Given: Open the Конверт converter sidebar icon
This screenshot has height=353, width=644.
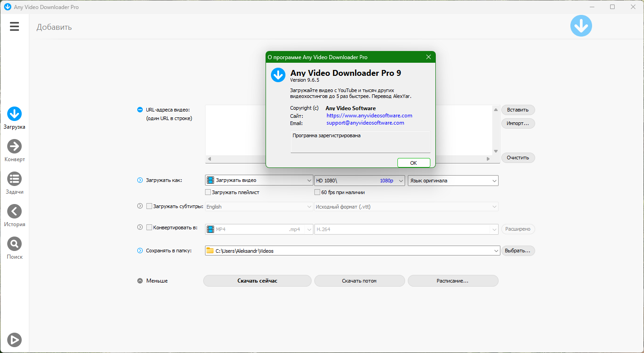Looking at the screenshot, I should [x=14, y=146].
